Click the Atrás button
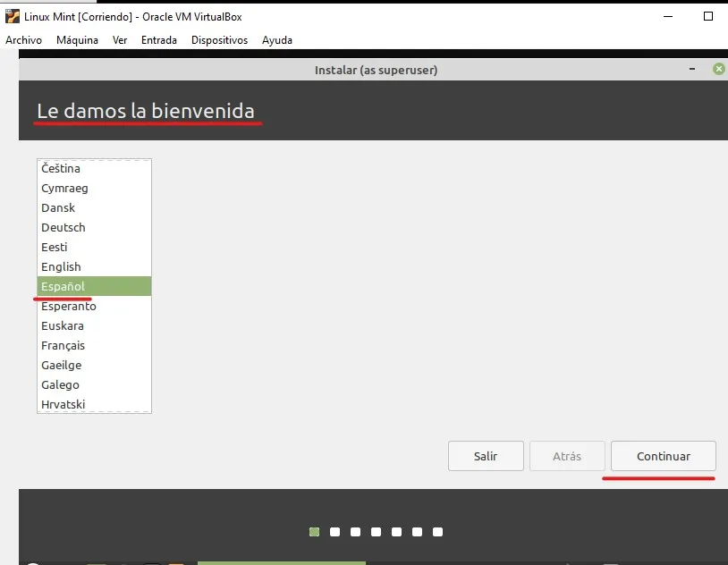The width and height of the screenshot is (728, 565). click(x=567, y=456)
